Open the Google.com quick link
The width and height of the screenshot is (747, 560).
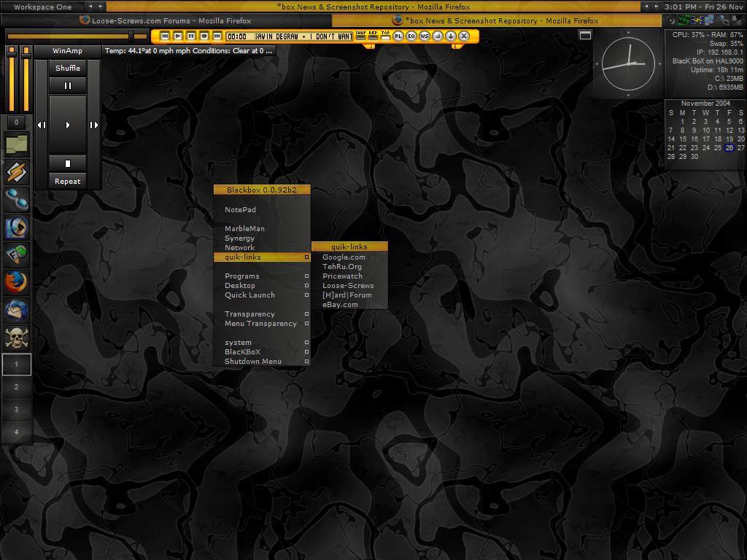coord(349,257)
